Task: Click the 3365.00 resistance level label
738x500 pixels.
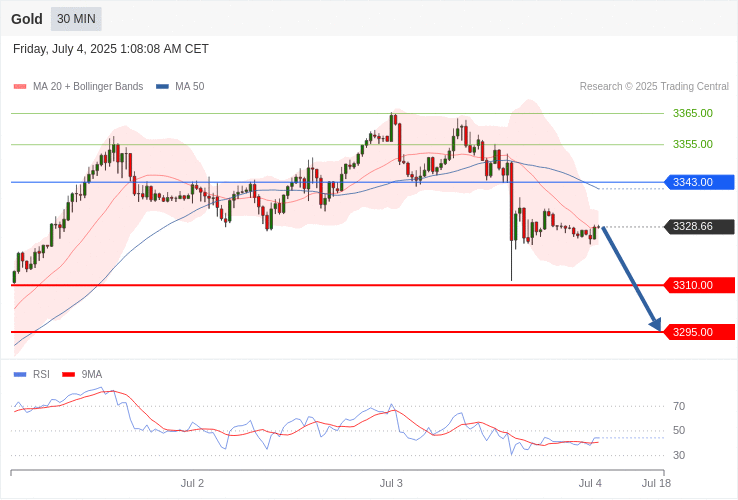Action: click(692, 113)
